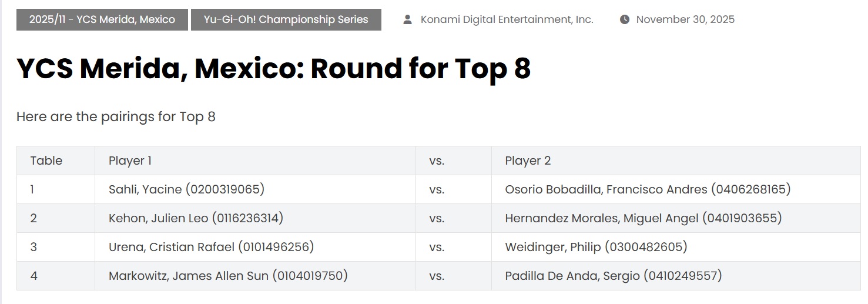Click the clock icon beside the date
Screen dimensions: 868x304
(625, 19)
